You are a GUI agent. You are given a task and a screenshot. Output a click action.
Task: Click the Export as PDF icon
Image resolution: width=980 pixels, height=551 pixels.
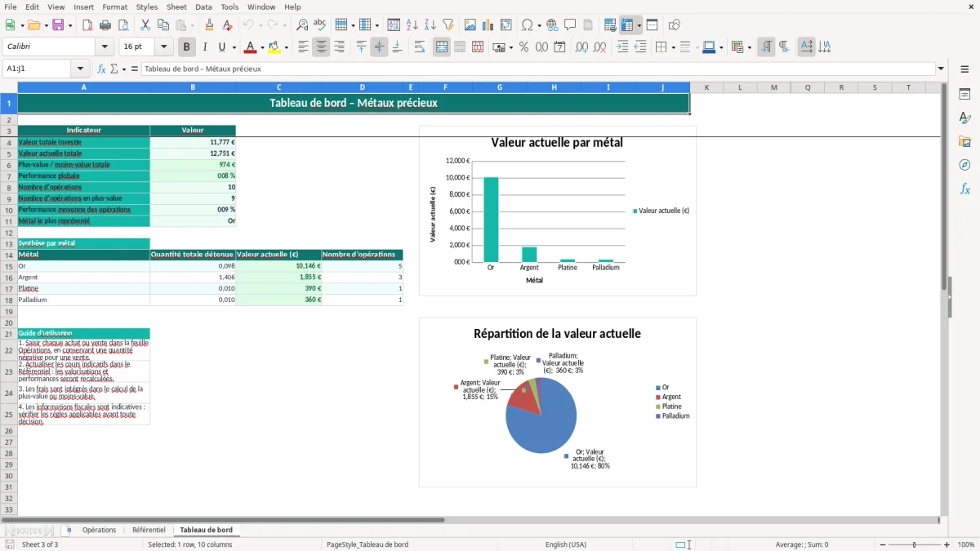pyautogui.click(x=87, y=25)
